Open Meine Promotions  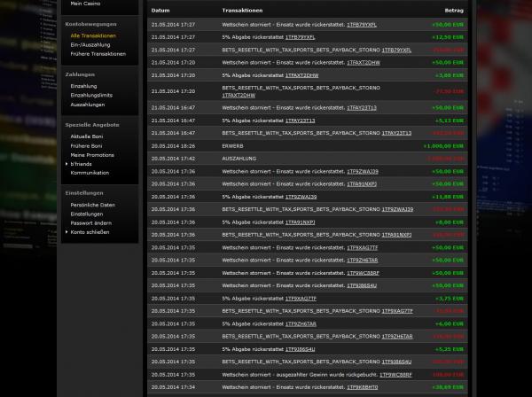coord(92,155)
